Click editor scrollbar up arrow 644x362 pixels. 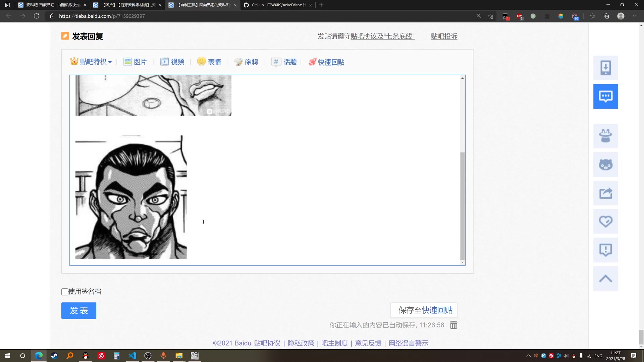pos(463,78)
